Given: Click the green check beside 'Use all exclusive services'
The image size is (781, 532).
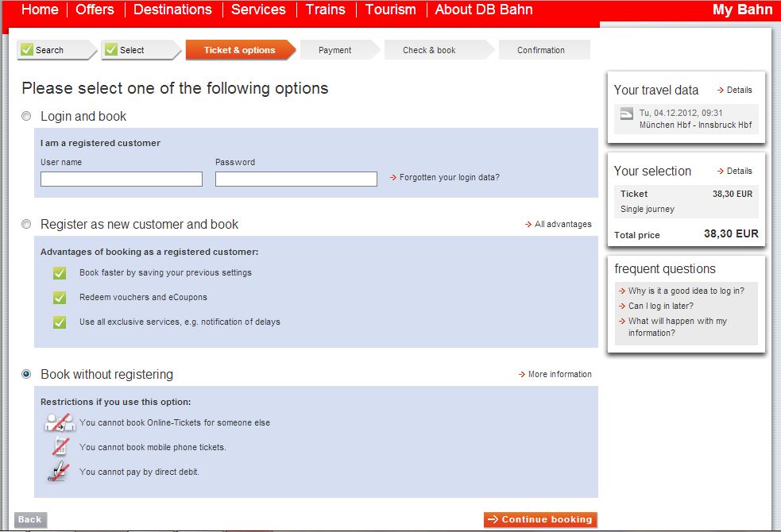Looking at the screenshot, I should (60, 322).
